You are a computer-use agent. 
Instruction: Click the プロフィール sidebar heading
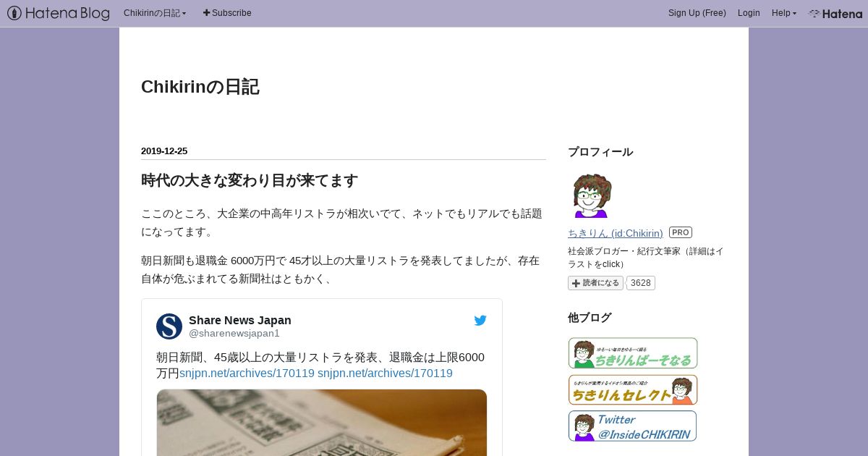coord(600,152)
